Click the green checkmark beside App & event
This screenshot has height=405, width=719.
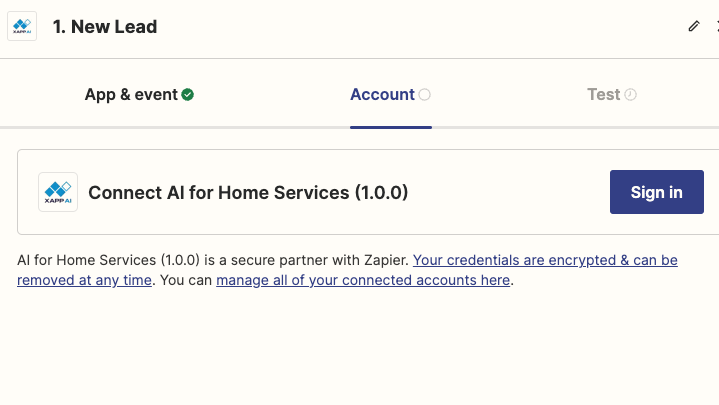(187, 94)
